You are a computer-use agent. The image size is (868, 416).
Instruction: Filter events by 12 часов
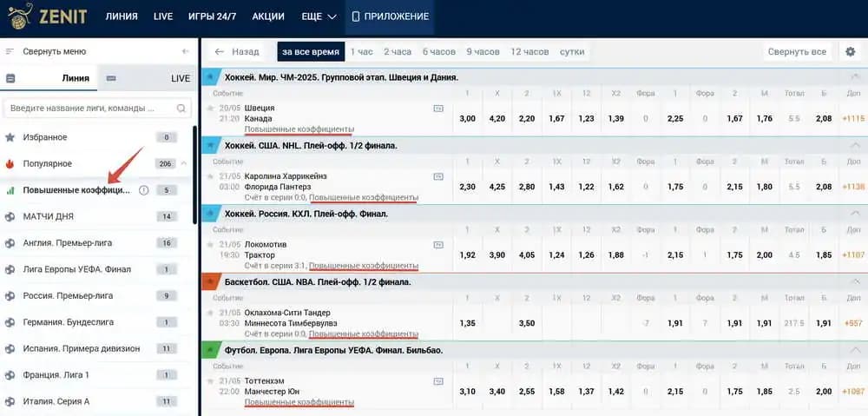point(529,51)
